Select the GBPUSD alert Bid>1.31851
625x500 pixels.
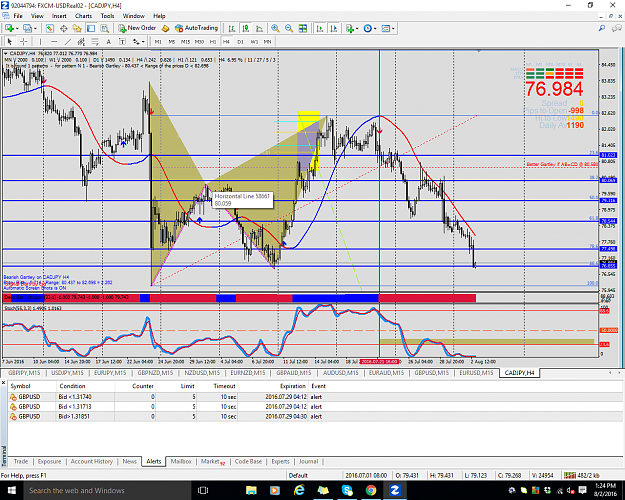(x=315, y=416)
